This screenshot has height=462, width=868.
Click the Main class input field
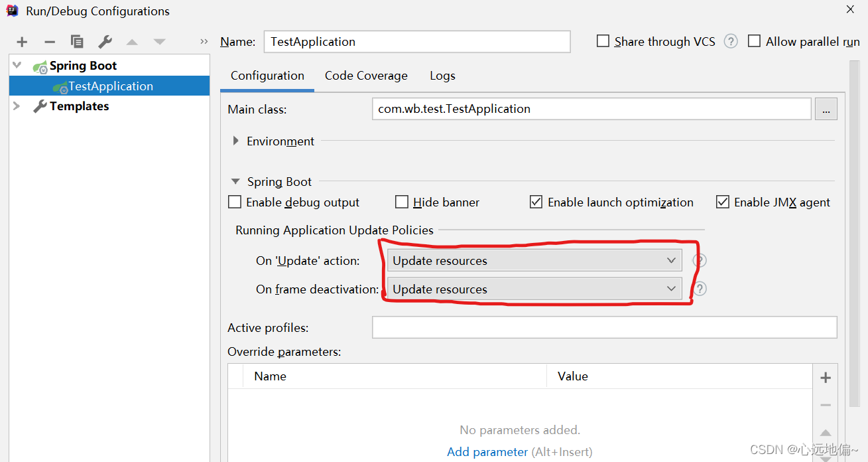(x=591, y=109)
